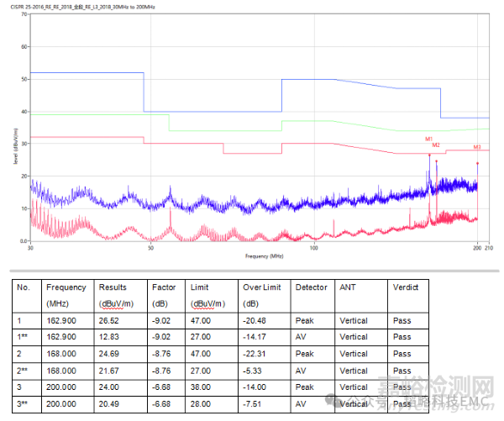Select the 26.52 result value cell

point(109,320)
